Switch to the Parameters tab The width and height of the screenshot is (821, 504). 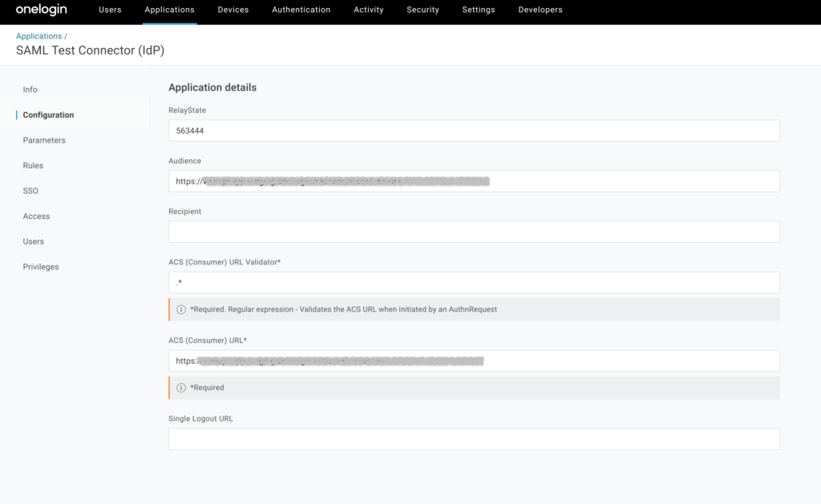(x=44, y=140)
